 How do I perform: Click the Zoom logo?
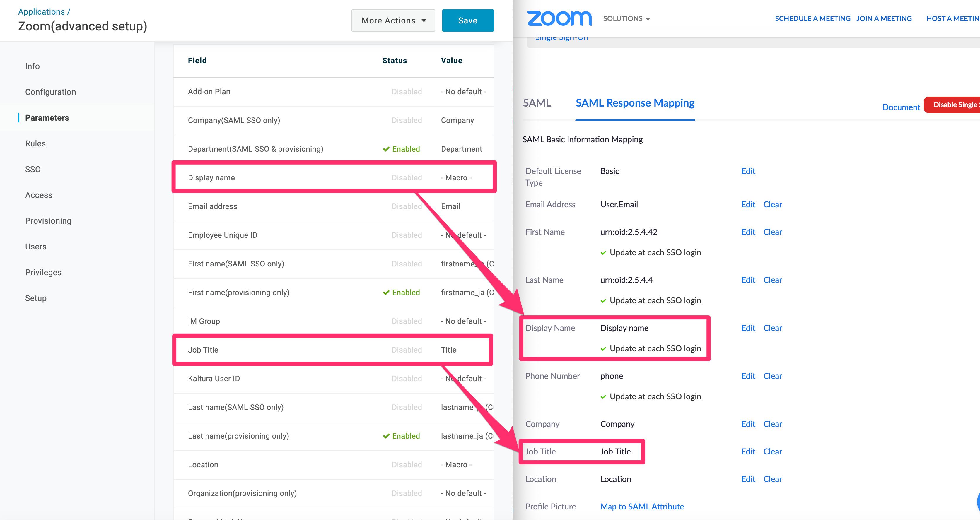coord(559,19)
